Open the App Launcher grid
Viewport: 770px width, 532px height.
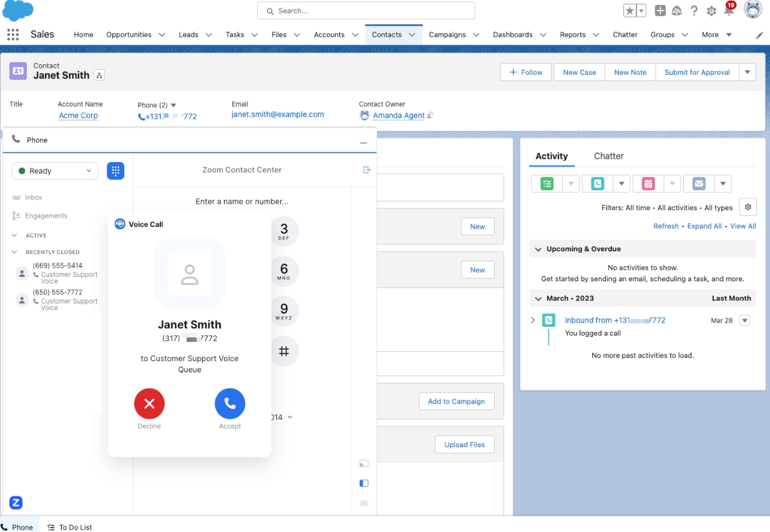click(12, 35)
